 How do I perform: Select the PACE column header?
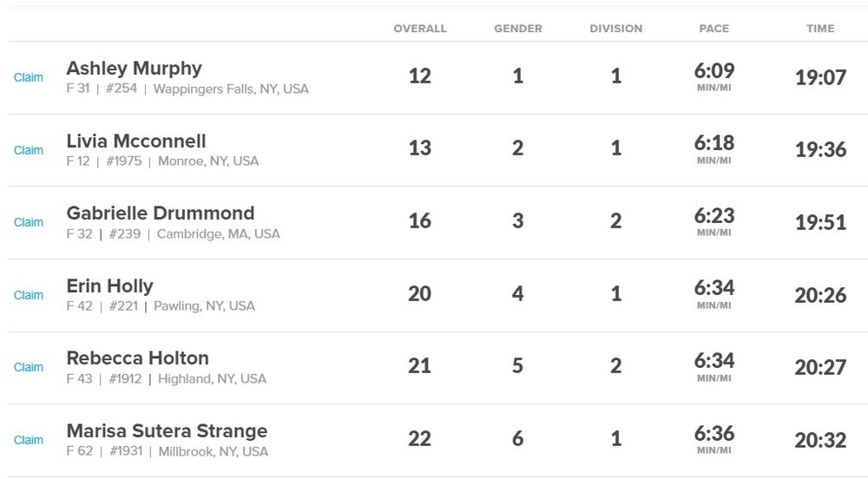click(x=714, y=29)
